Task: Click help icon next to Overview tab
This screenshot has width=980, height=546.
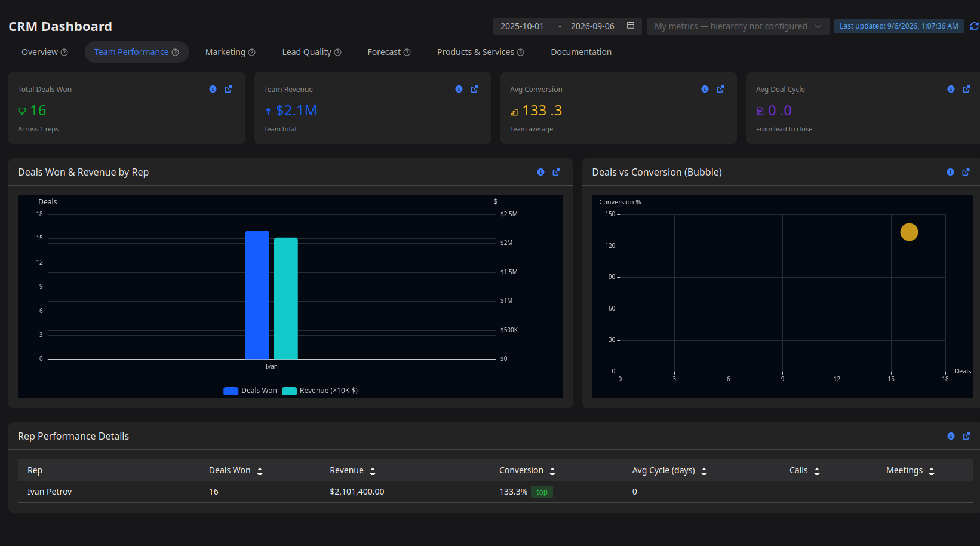Action: tap(64, 53)
